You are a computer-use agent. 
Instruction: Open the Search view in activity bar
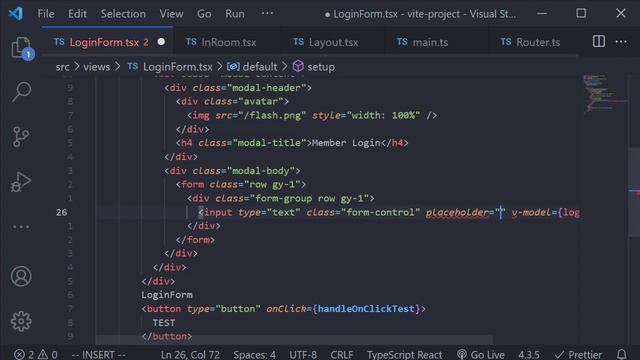tap(21, 92)
